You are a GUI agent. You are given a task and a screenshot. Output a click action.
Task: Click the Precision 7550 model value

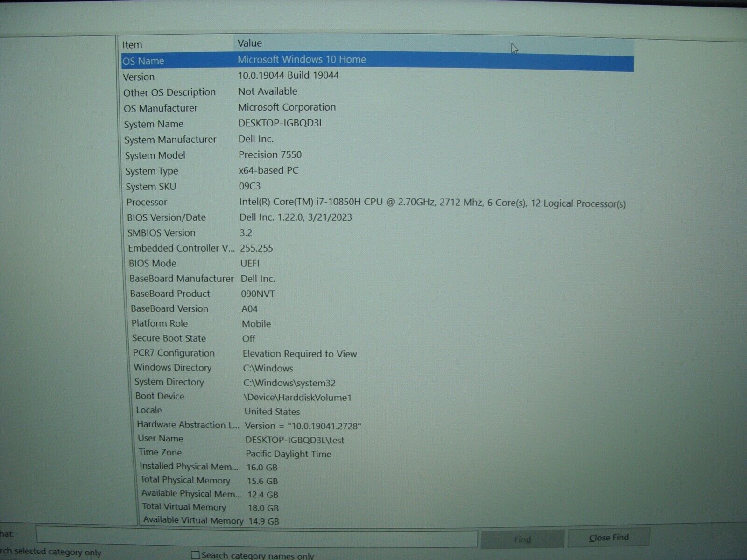pyautogui.click(x=270, y=154)
